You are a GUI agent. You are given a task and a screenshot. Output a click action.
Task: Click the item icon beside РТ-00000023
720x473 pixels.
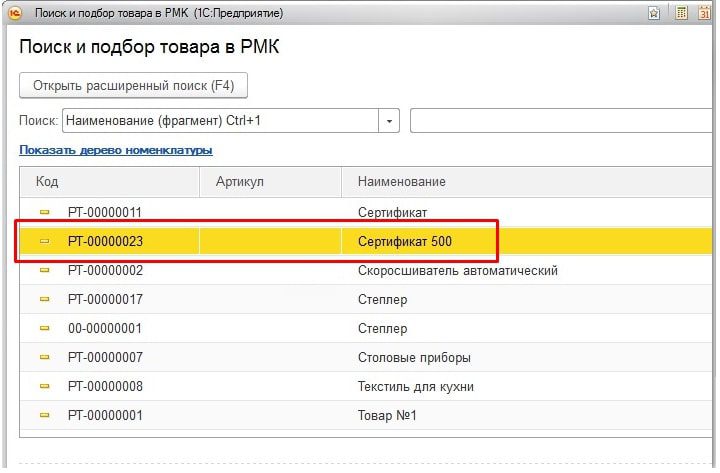pos(44,241)
